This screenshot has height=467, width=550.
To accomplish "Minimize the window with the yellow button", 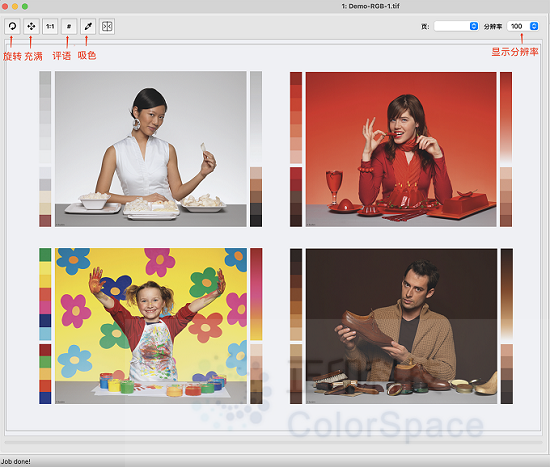I will click(x=15, y=6).
